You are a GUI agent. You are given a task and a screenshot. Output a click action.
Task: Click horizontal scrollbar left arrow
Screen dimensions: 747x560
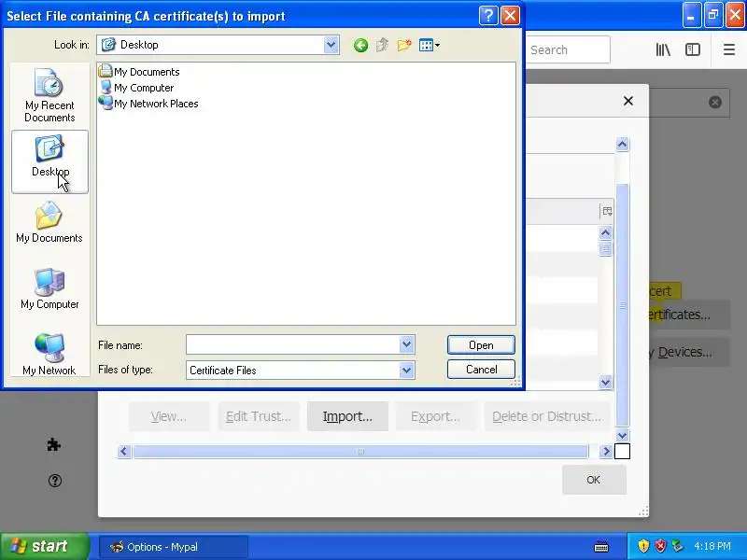tap(124, 451)
